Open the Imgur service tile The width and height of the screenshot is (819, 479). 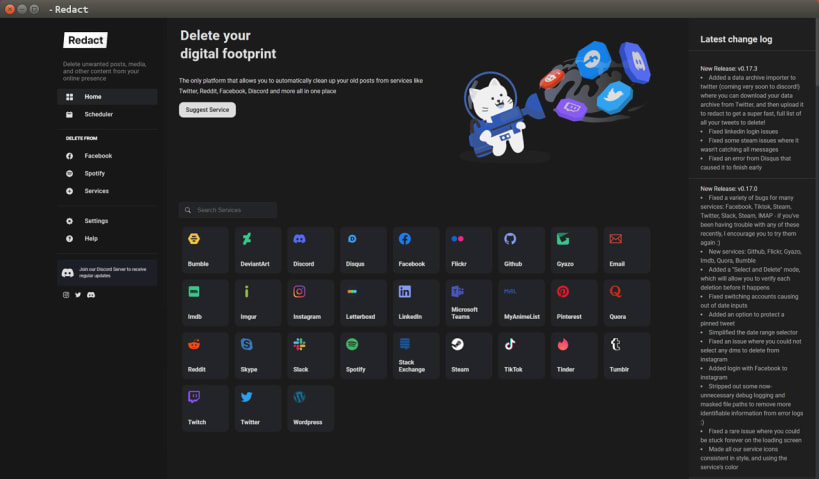pos(258,303)
